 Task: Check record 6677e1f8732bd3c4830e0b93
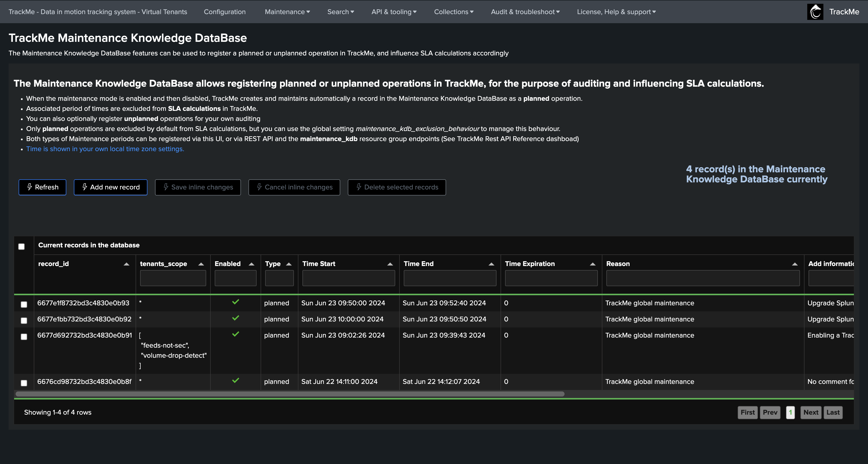24,304
